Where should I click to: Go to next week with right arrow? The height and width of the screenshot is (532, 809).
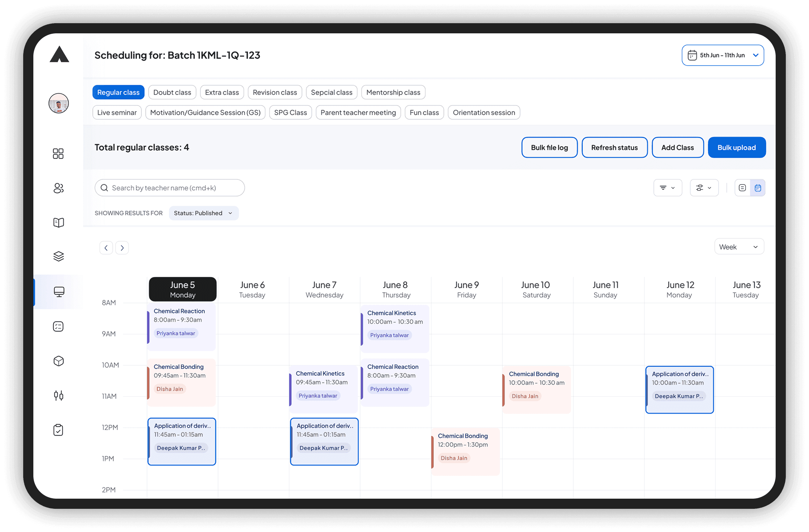[x=122, y=248]
